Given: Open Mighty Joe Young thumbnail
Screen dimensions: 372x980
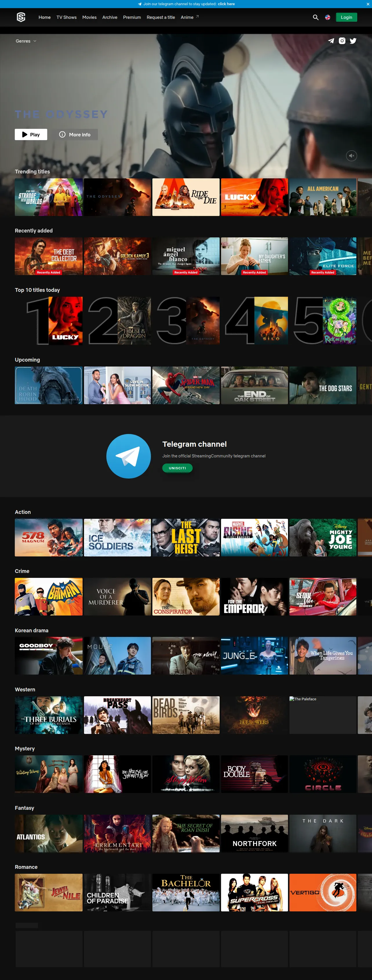Looking at the screenshot, I should pos(323,538).
